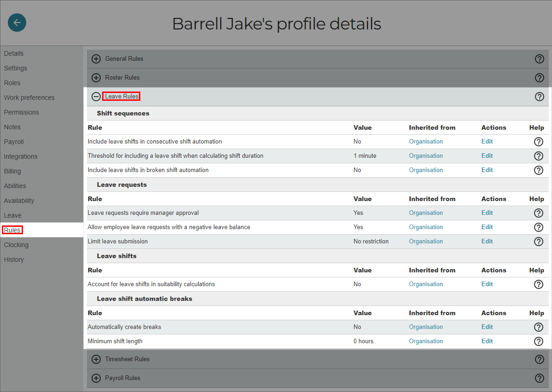Open help for Payroll Rules section
This screenshot has width=552, height=392.
pos(540,378)
